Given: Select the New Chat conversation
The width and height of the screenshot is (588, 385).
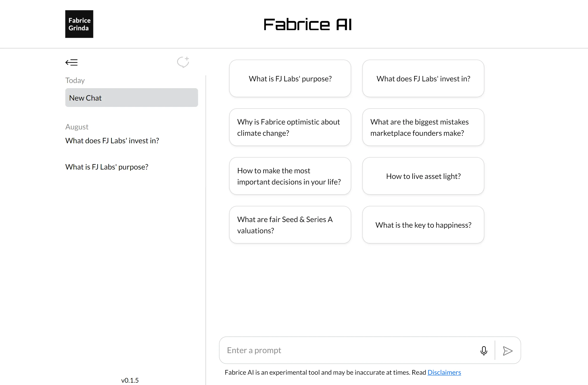Looking at the screenshot, I should point(132,98).
